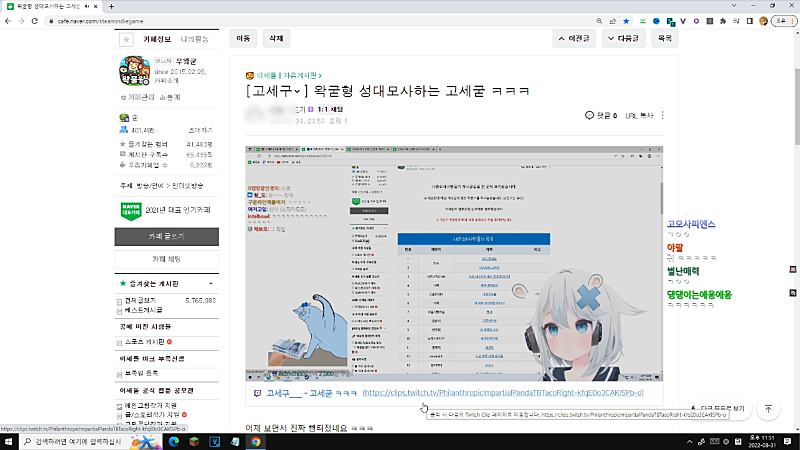Click the favorite star beside 카페정보 tab
The width and height of the screenshot is (800, 450).
point(126,40)
